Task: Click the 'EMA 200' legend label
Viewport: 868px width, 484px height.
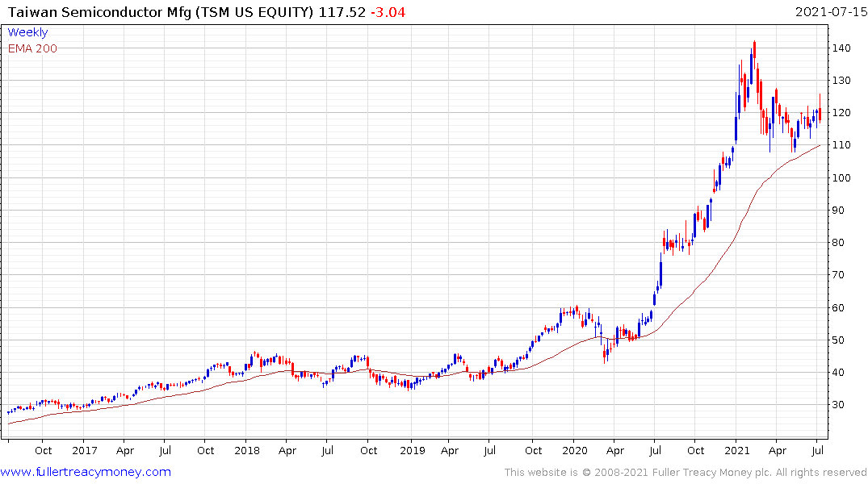Action: [32, 48]
